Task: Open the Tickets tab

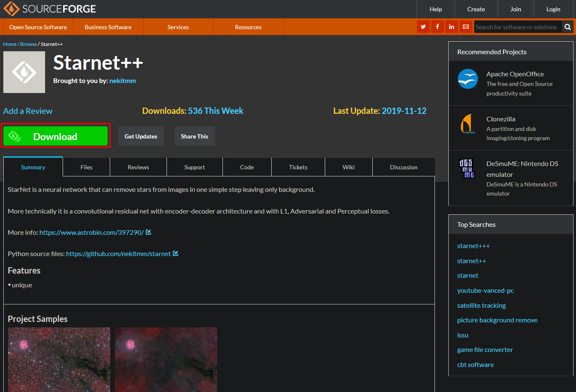Action: (298, 167)
